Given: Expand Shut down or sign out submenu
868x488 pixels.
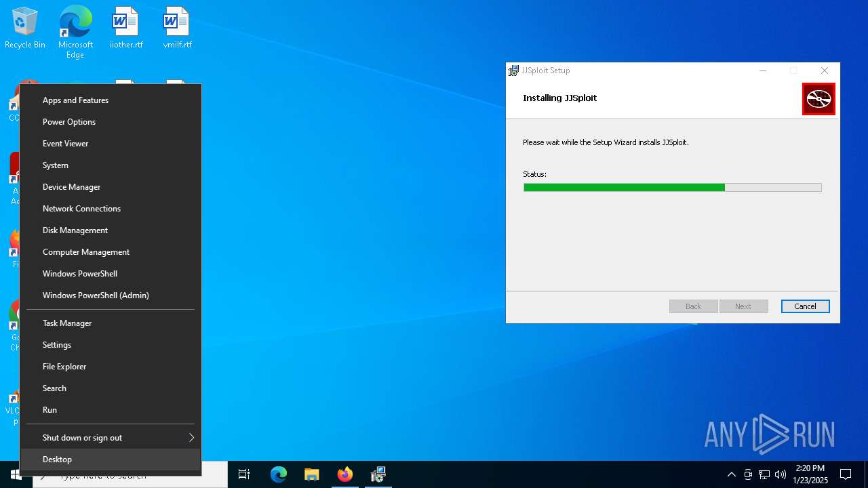Looking at the screenshot, I should point(111,438).
